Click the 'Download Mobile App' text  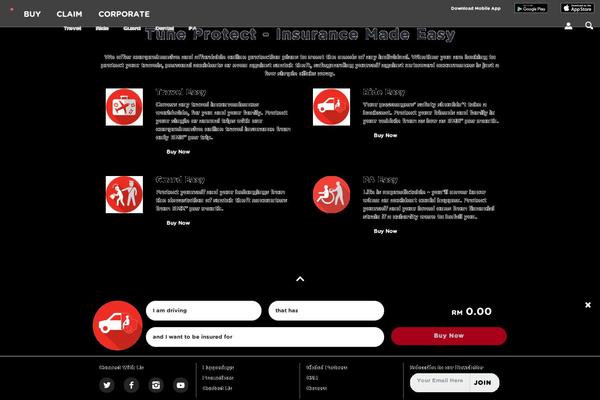point(476,8)
